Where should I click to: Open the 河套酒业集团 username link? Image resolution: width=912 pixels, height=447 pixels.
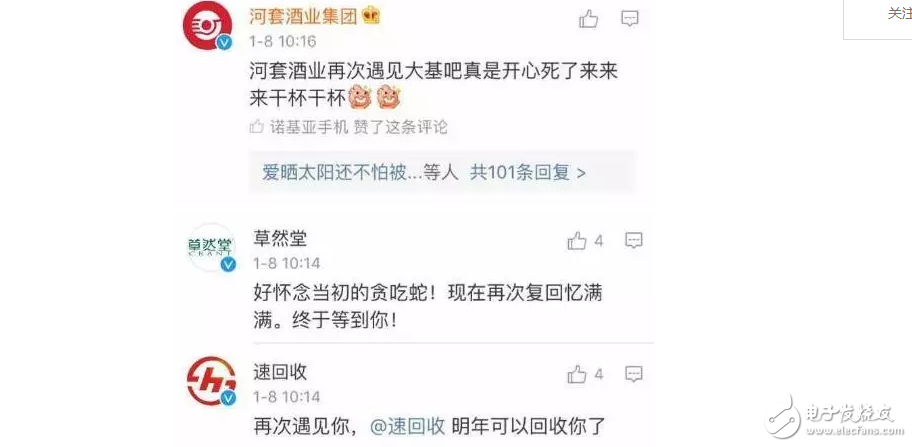point(303,16)
